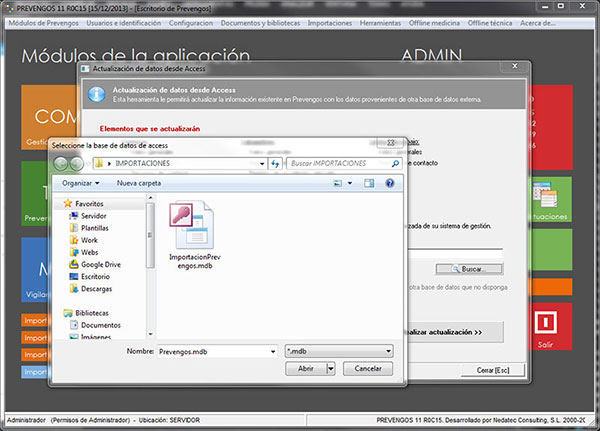Click the Abrir button
Viewport: 600px width, 431px height.
[x=306, y=369]
